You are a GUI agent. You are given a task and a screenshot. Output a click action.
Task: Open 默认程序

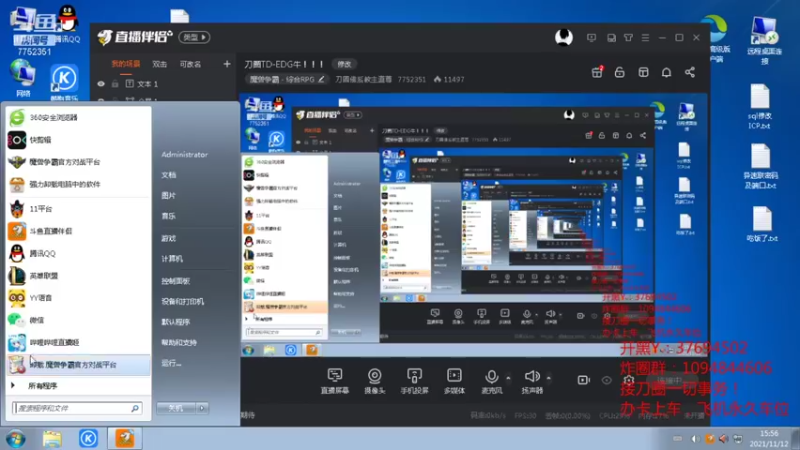pos(176,322)
